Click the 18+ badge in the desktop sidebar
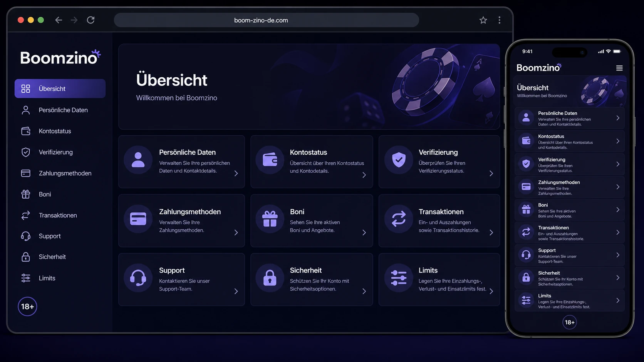The width and height of the screenshot is (644, 362). (27, 307)
